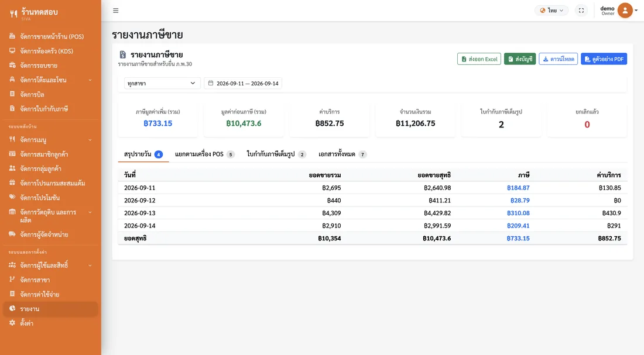Open จัดการสาขา sidebar link
Image resolution: width=644 pixels, height=355 pixels.
pyautogui.click(x=50, y=280)
